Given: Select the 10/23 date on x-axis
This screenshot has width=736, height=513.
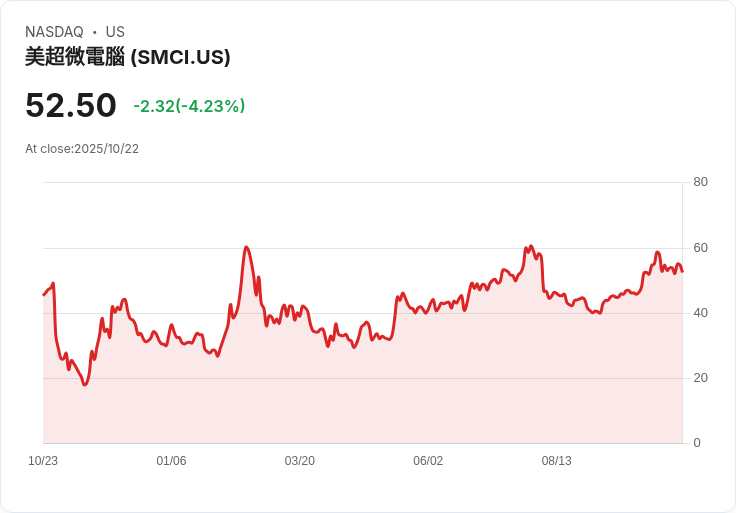Looking at the screenshot, I should click(x=43, y=461).
